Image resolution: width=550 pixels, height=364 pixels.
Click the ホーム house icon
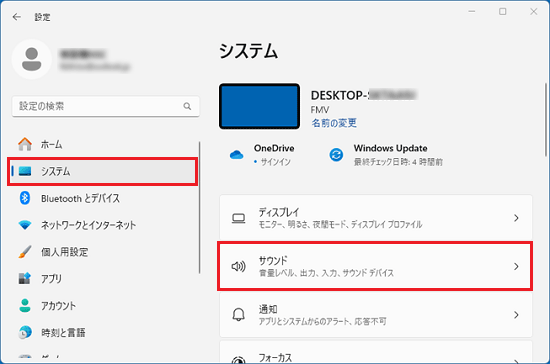coord(25,144)
